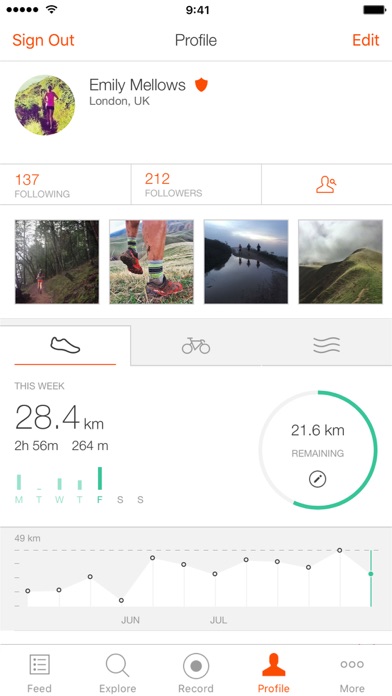Screen dimensions: 392x696
Task: Open the swimming waves tab
Action: click(327, 345)
